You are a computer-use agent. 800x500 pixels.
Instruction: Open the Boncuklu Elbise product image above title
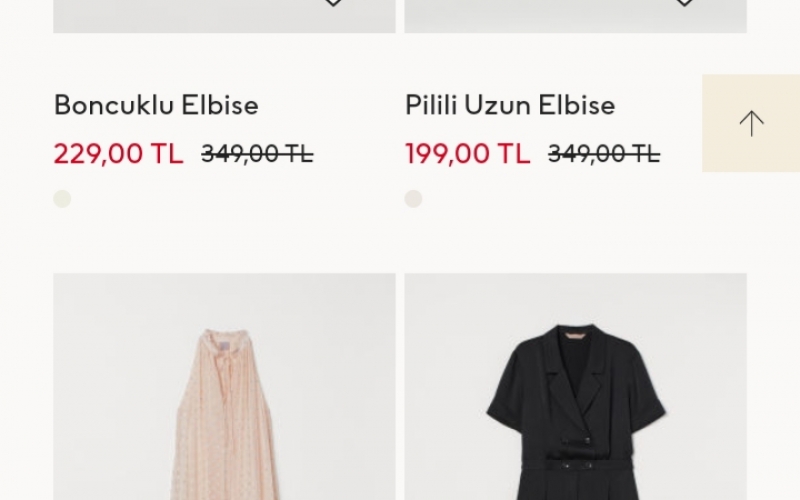coord(224,16)
